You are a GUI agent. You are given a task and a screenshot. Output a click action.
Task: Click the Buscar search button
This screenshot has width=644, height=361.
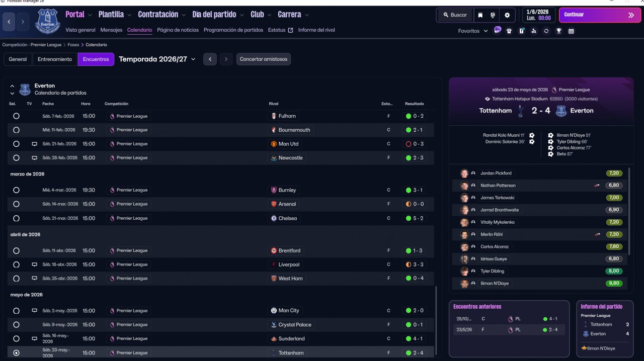point(455,15)
